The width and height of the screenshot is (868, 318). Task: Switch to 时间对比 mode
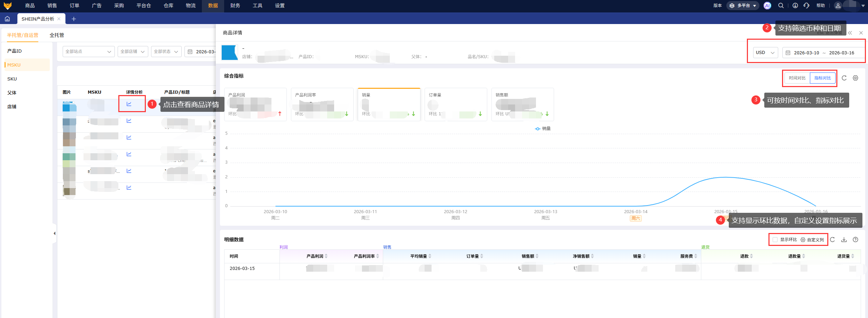click(797, 78)
